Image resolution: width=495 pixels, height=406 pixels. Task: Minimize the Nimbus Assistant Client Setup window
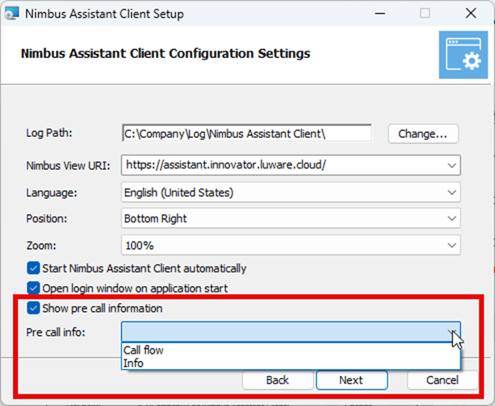coord(380,14)
